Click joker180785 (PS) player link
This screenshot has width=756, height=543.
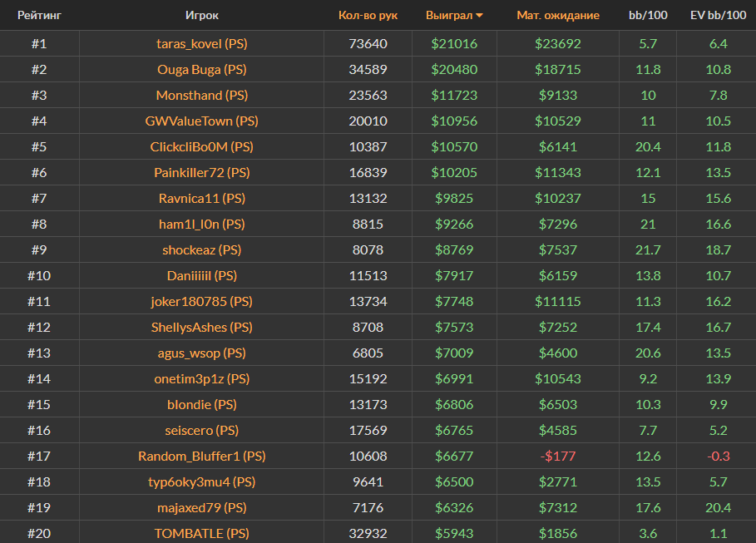tap(201, 301)
